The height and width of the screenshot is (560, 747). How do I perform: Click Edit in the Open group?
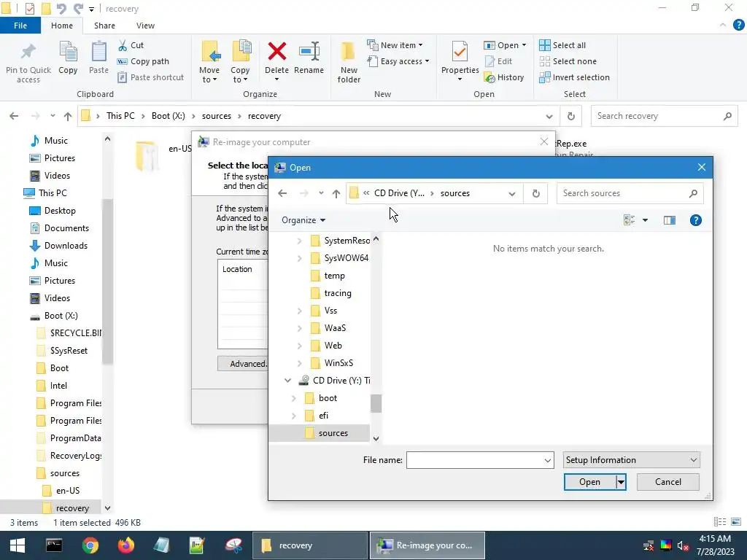pos(498,61)
